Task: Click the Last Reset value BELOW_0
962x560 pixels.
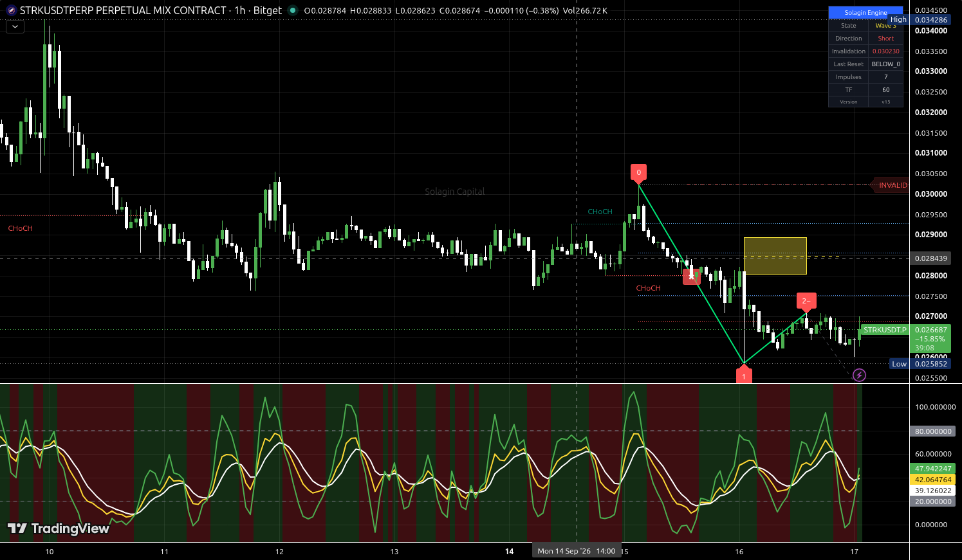Action: coord(886,64)
